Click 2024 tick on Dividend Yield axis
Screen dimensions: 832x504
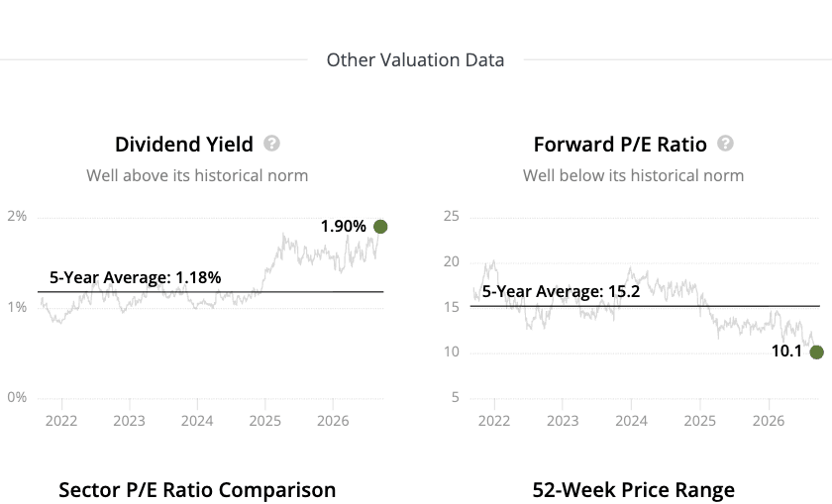[x=197, y=421]
